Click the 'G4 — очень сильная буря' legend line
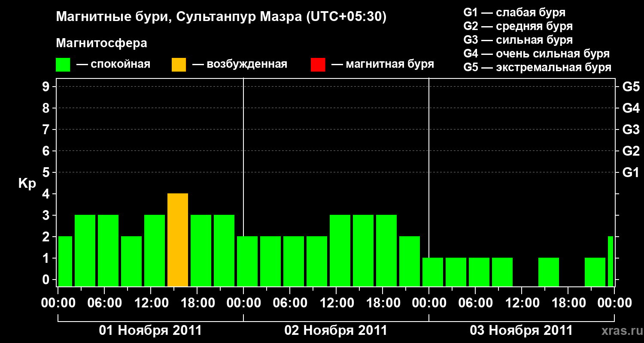The height and width of the screenshot is (343, 644). [x=537, y=54]
